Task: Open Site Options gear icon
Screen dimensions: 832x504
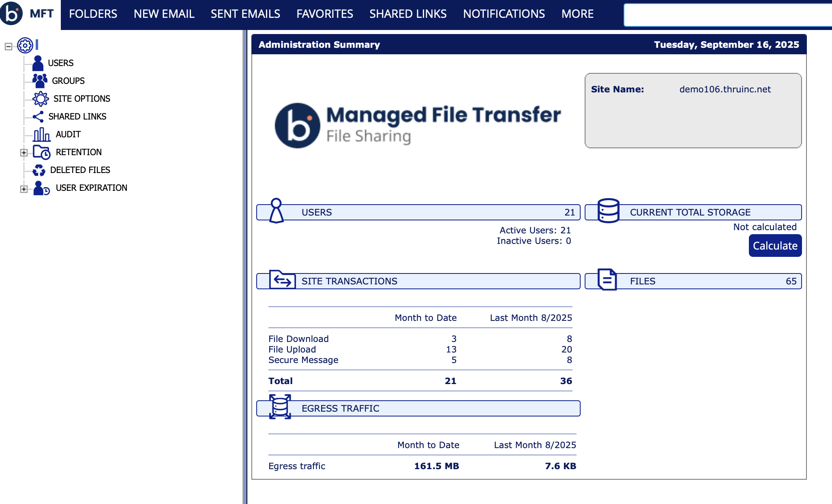Action: pyautogui.click(x=41, y=98)
